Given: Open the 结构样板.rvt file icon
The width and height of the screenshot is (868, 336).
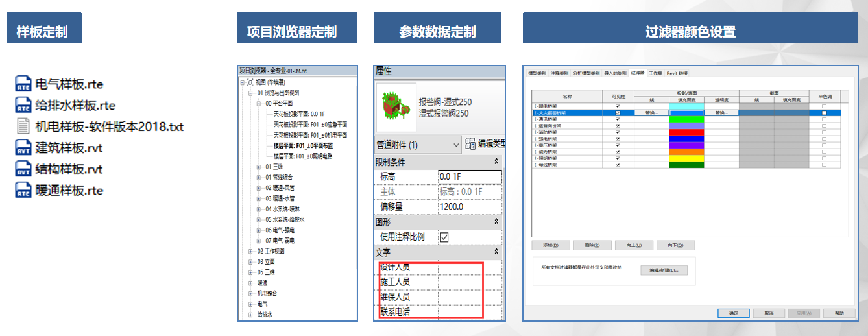Looking at the screenshot, I should click(x=23, y=169).
